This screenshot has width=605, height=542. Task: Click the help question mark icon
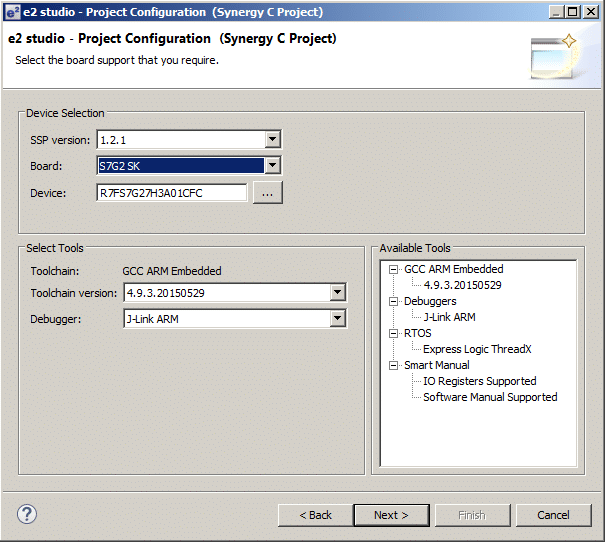click(27, 515)
